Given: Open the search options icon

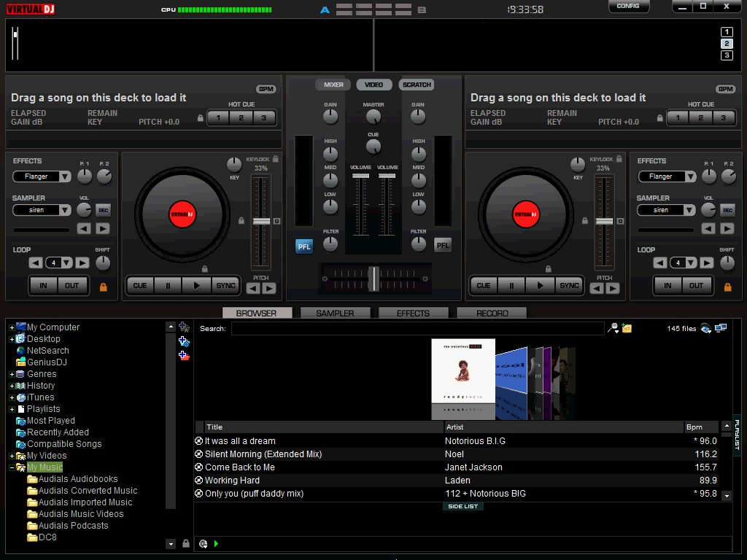Looking at the screenshot, I should tap(613, 328).
